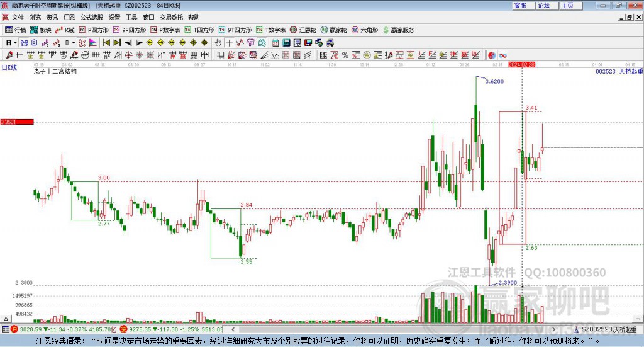Open the 交易委托 menu

point(171,17)
